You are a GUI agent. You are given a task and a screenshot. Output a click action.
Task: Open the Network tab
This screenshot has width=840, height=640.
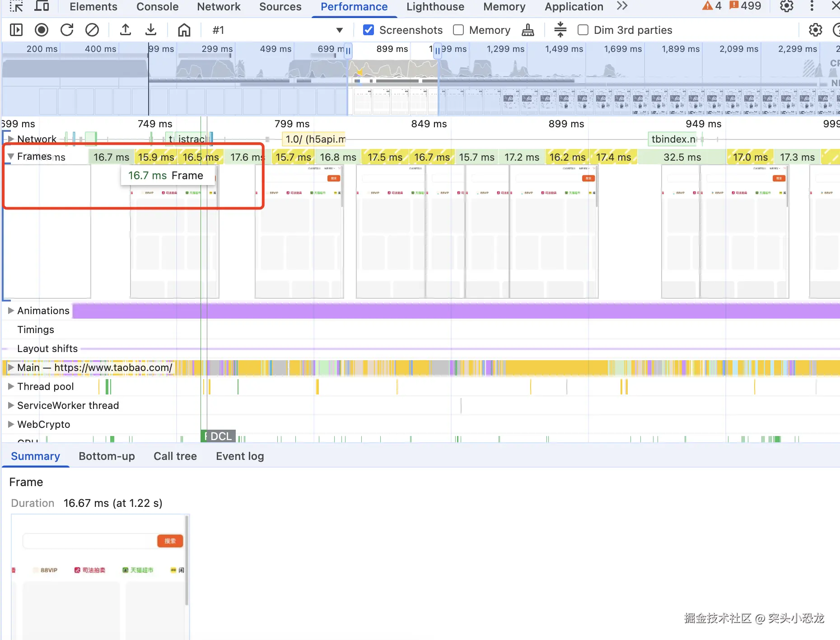tap(219, 7)
